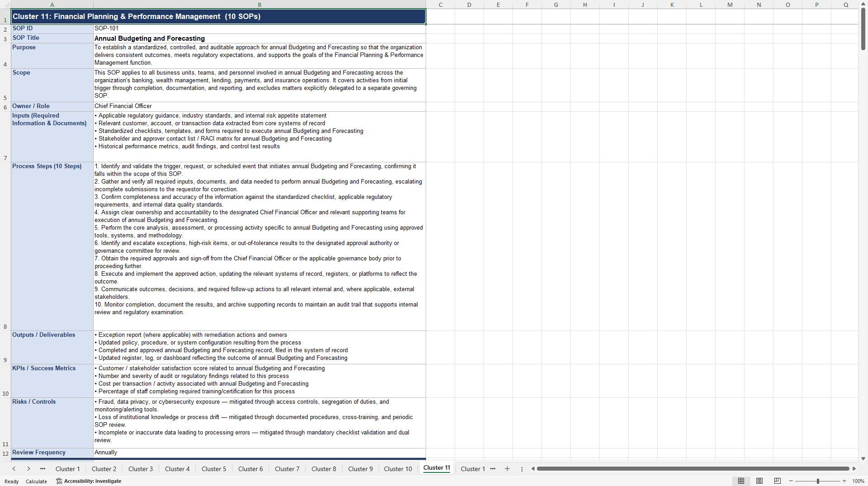
Task: Select the Review Frequency label cell
Action: pyautogui.click(x=52, y=453)
